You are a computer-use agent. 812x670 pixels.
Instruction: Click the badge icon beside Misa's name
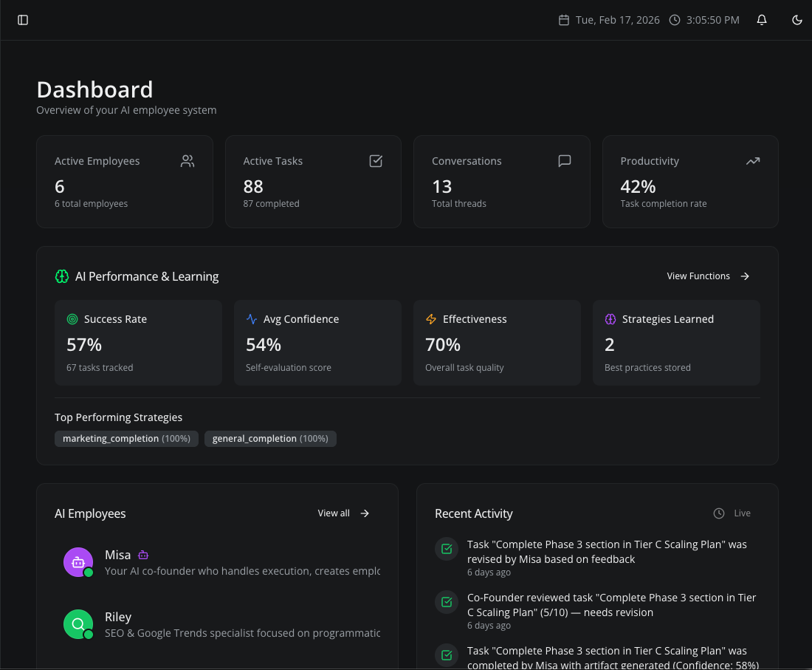pyautogui.click(x=142, y=554)
